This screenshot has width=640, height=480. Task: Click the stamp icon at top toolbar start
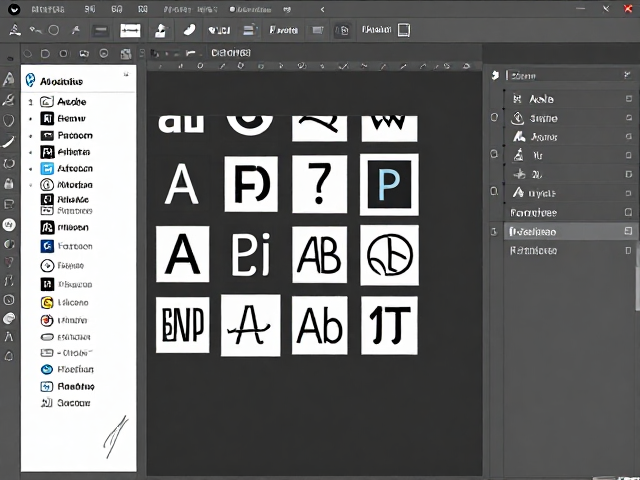15,30
